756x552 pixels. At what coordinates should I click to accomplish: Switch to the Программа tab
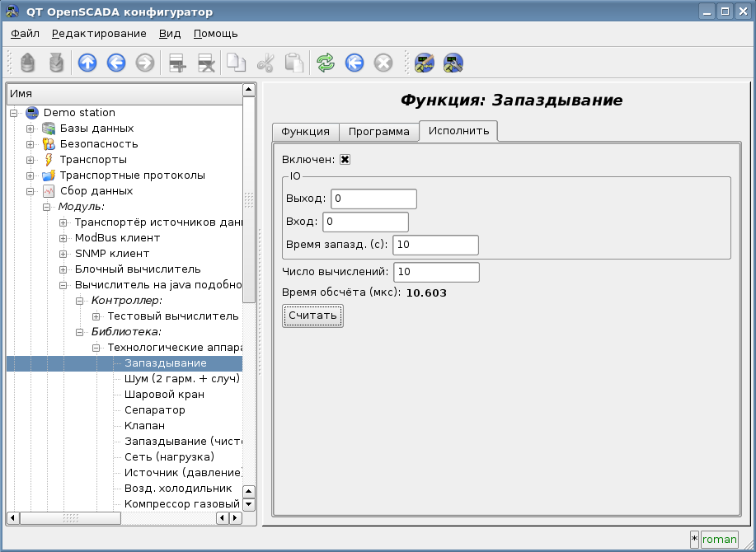(379, 132)
